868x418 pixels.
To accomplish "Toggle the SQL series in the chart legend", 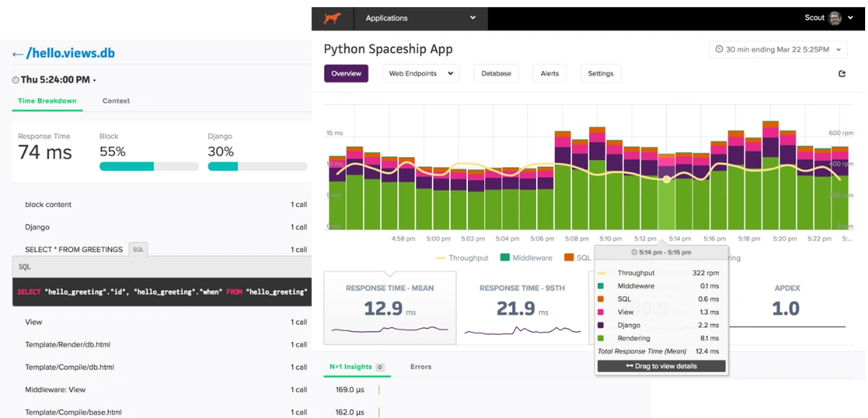I will point(578,258).
